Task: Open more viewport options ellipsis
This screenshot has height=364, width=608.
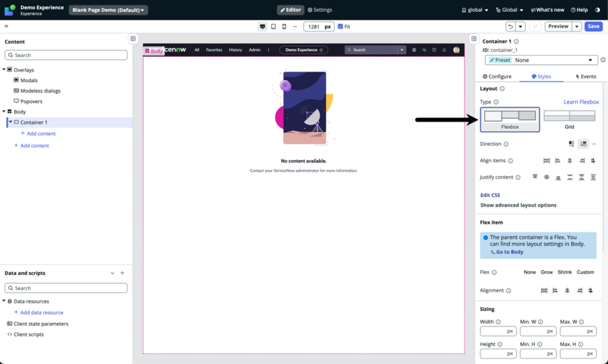Action: coord(295,26)
